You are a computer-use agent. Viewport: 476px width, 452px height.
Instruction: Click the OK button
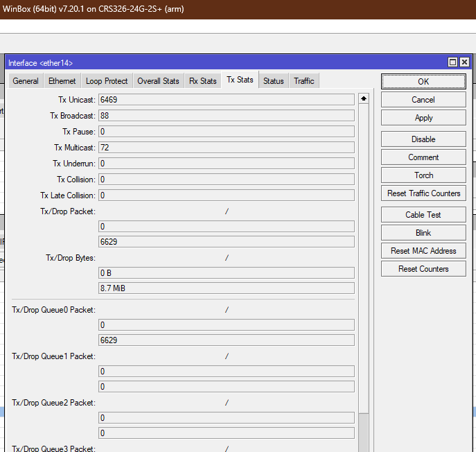423,81
